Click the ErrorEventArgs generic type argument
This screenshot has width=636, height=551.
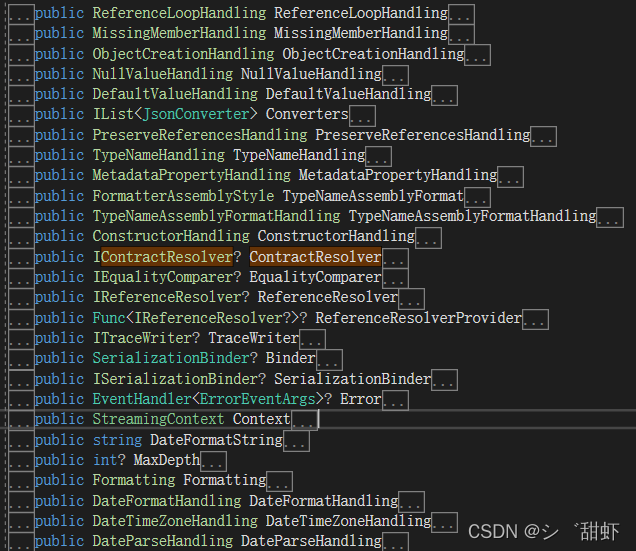[x=258, y=399]
